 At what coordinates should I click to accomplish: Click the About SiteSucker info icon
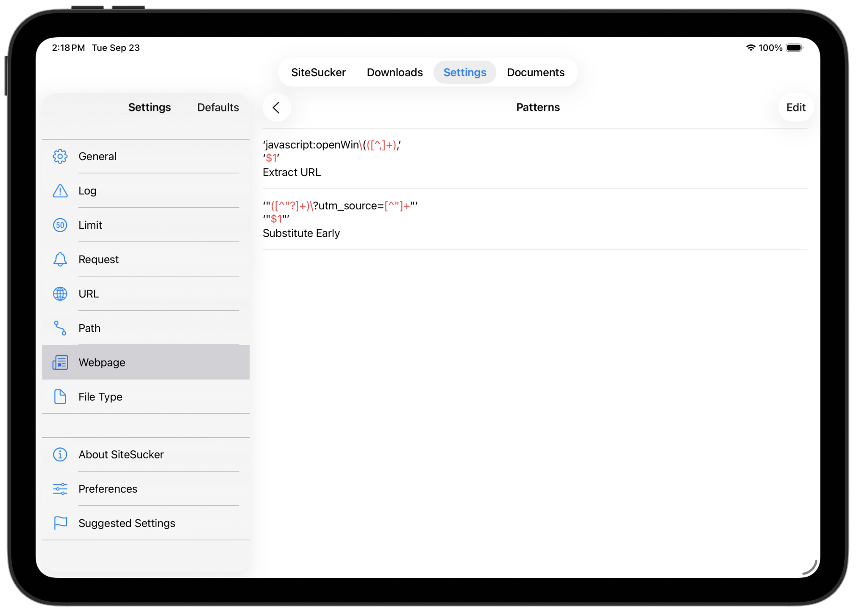(x=60, y=454)
